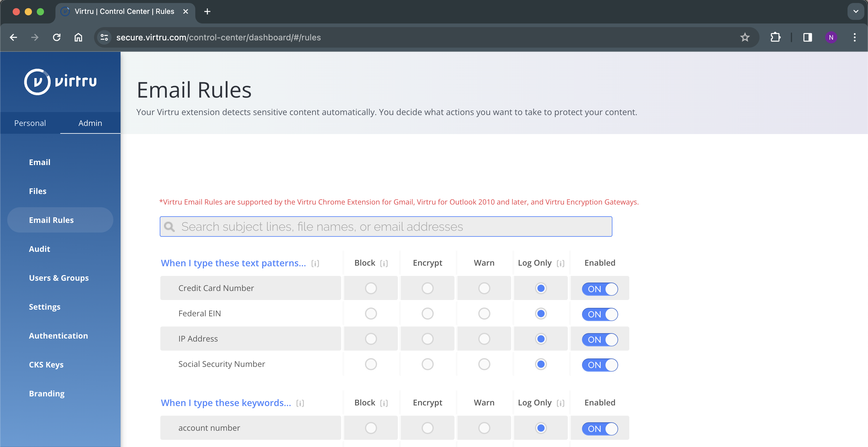Image resolution: width=868 pixels, height=447 pixels.
Task: Reload the page with the refresh icon
Action: pyautogui.click(x=57, y=37)
